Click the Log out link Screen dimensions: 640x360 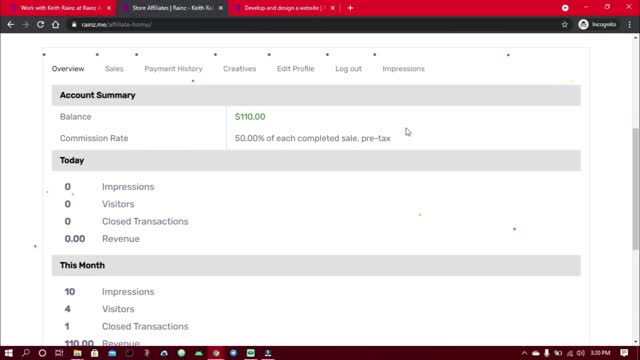pos(349,69)
